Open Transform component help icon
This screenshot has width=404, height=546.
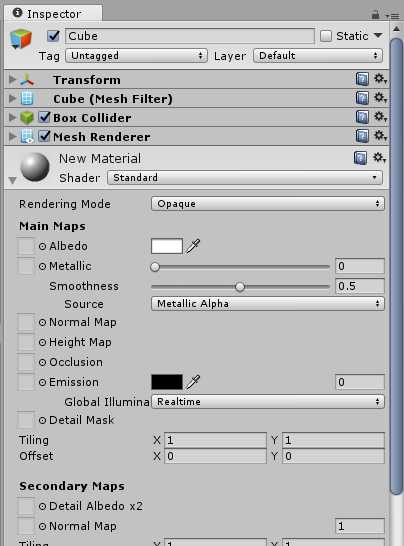click(362, 79)
